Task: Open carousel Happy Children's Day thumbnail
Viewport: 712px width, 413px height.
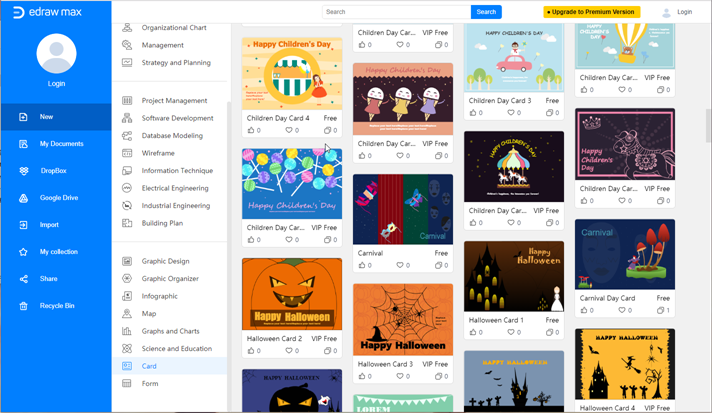Action: [x=514, y=167]
